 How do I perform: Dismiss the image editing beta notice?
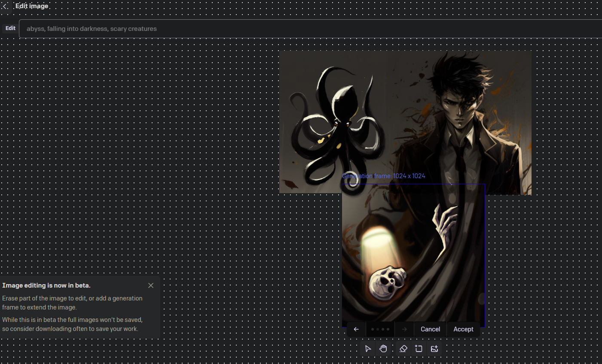click(x=151, y=285)
